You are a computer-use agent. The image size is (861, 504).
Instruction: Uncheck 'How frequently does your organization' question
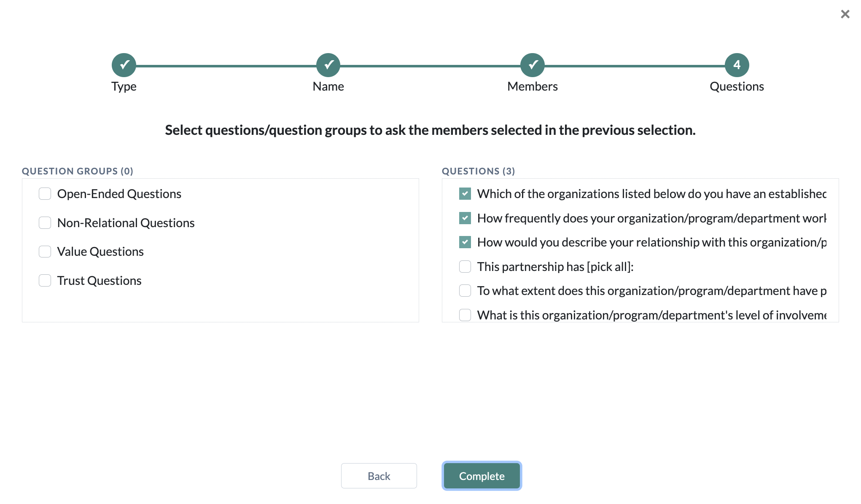pos(465,218)
